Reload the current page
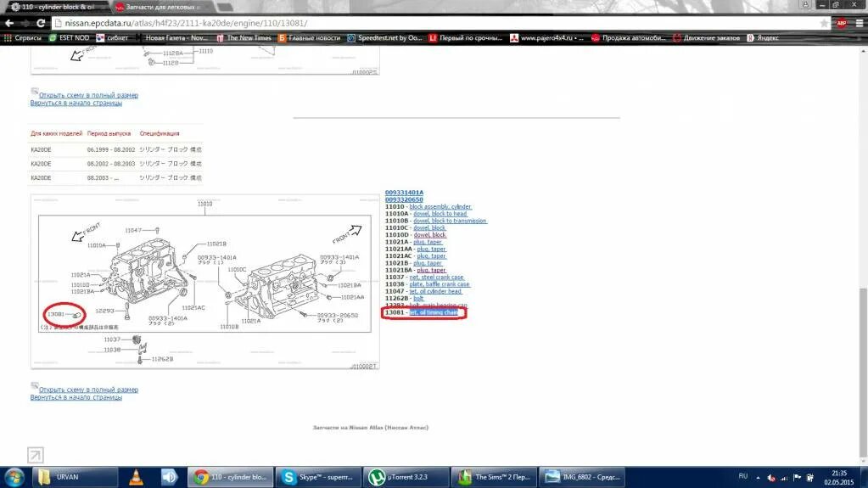868x488 pixels. (x=41, y=23)
